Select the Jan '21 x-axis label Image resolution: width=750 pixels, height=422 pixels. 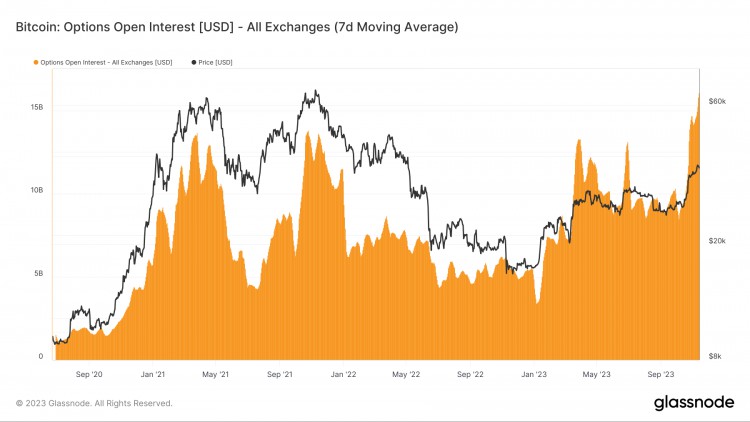point(153,374)
